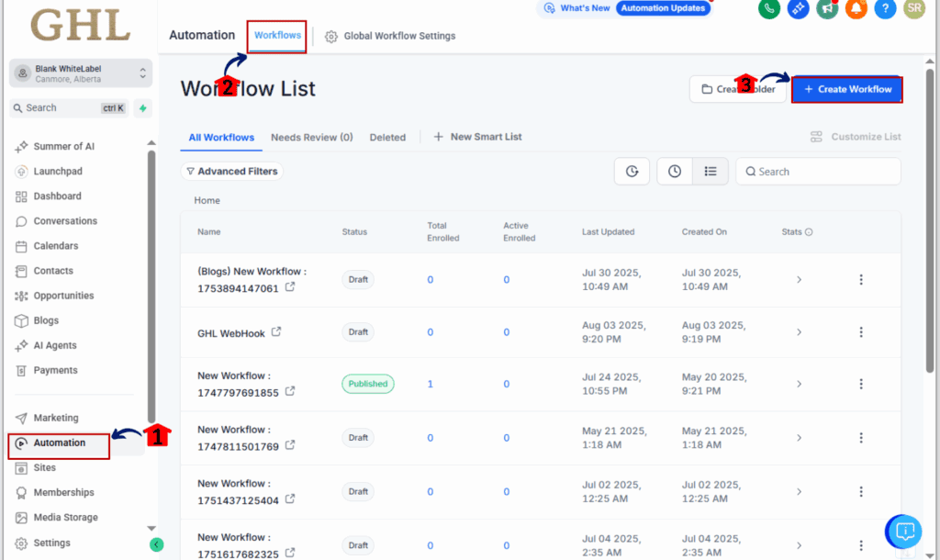This screenshot has height=560, width=940.
Task: Switch to the Workflows tab
Action: [277, 36]
